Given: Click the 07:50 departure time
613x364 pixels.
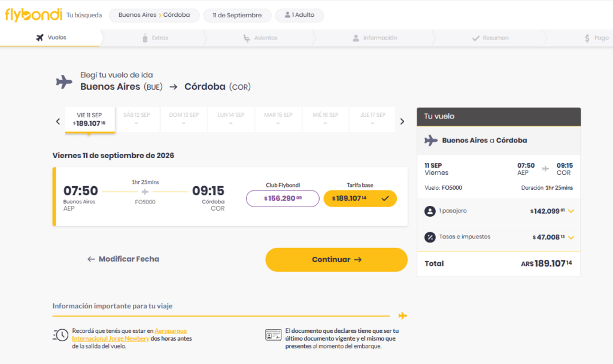Looking at the screenshot, I should point(81,191).
